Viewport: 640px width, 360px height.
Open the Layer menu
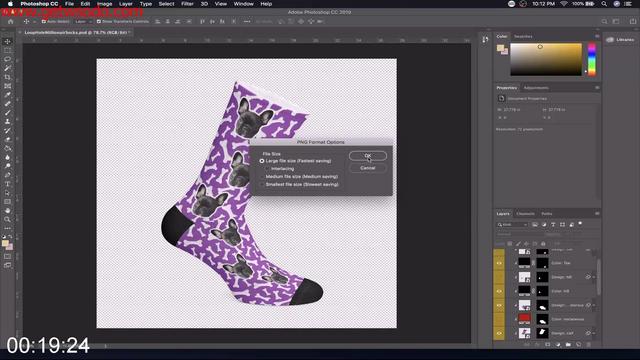126,4
